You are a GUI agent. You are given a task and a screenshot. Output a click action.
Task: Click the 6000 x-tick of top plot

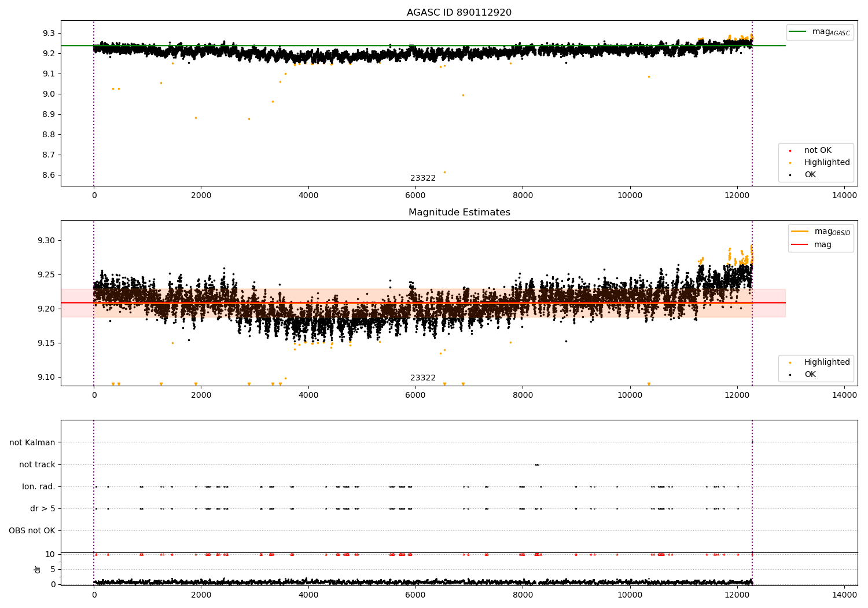415,196
